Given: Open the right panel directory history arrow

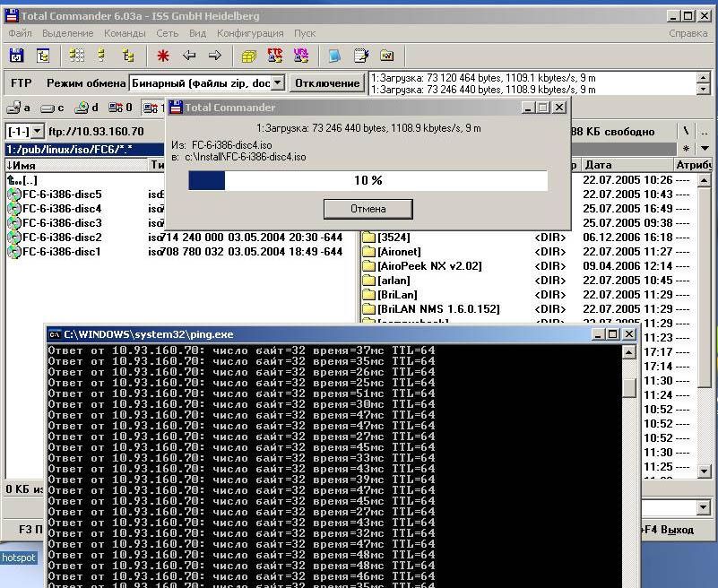Looking at the screenshot, I should point(705,149).
